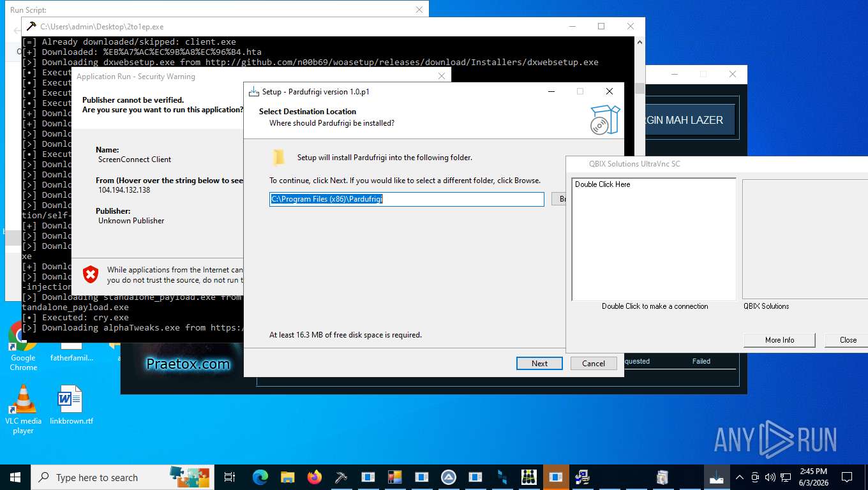Click the 104.194.132.138 source address

pos(124,190)
